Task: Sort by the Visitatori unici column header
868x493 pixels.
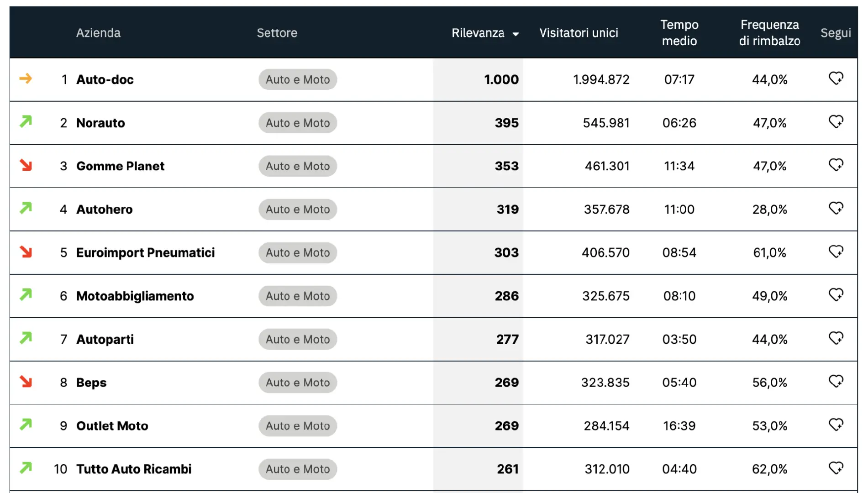Action: point(579,33)
